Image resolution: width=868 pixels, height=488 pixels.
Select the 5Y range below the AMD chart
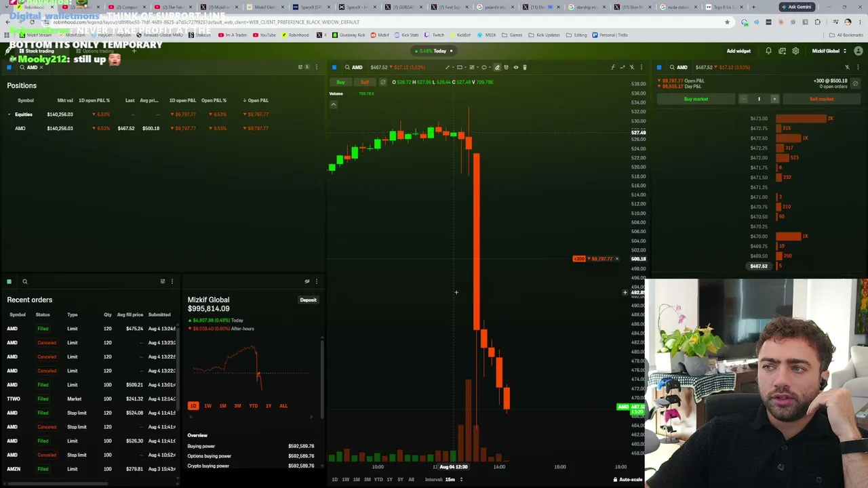pyautogui.click(x=400, y=480)
